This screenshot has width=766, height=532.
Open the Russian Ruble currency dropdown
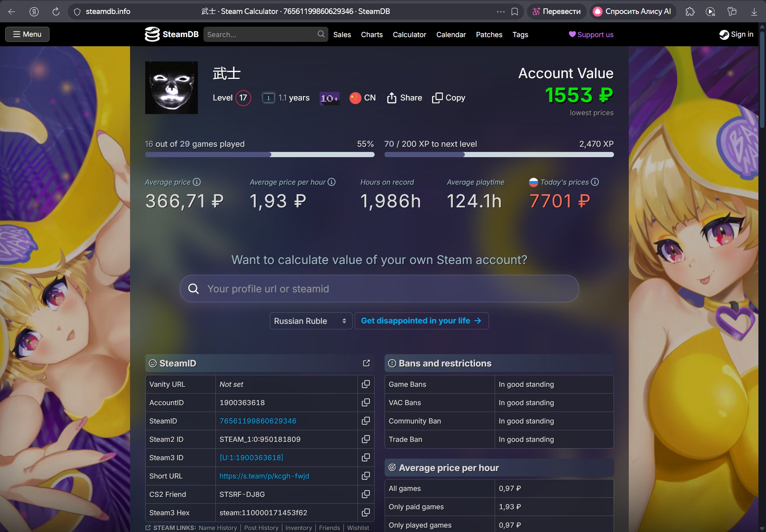click(x=311, y=321)
